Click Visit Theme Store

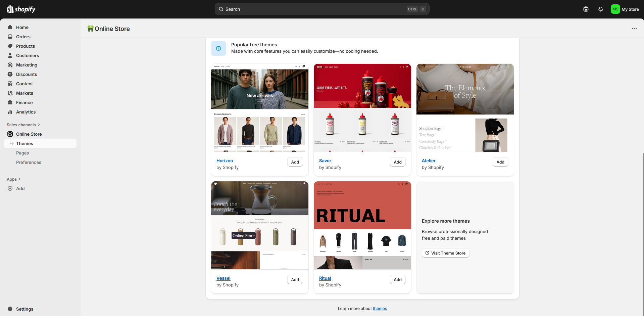445,253
